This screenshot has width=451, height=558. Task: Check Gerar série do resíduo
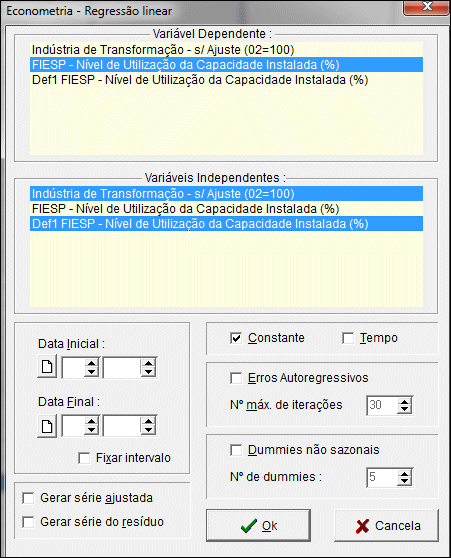point(28,522)
